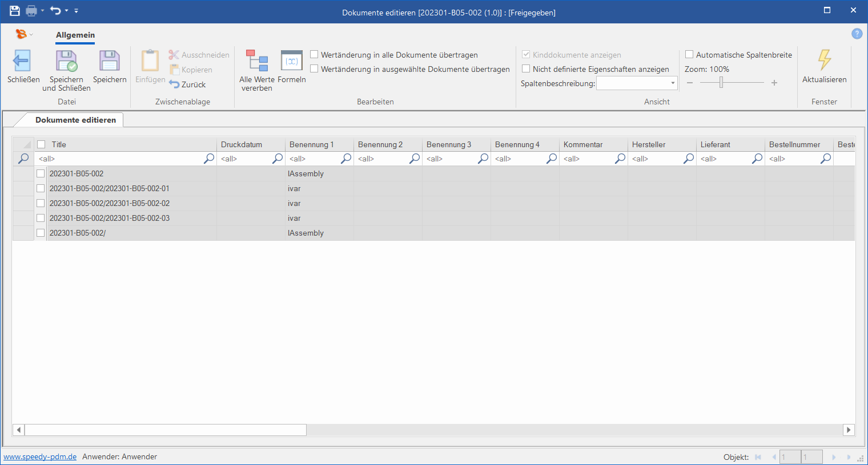Enable Wertänderung in alle Dokumente übertragen
The width and height of the screenshot is (868, 465).
[x=314, y=55]
